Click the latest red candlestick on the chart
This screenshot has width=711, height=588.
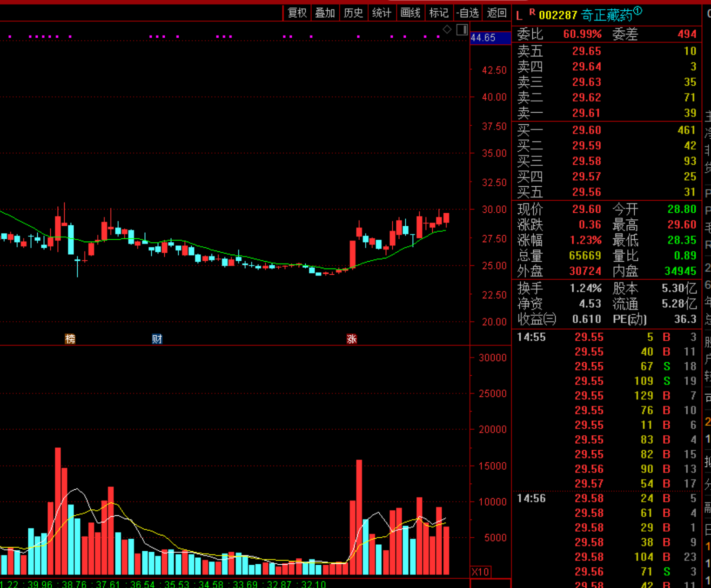pos(446,218)
